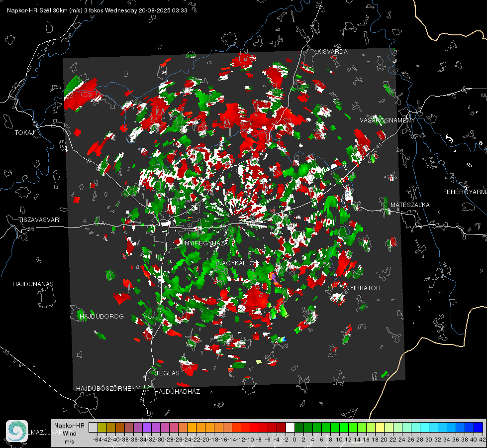Click the pale yellow swatch in the legend
487x448 pixels.
point(380,427)
